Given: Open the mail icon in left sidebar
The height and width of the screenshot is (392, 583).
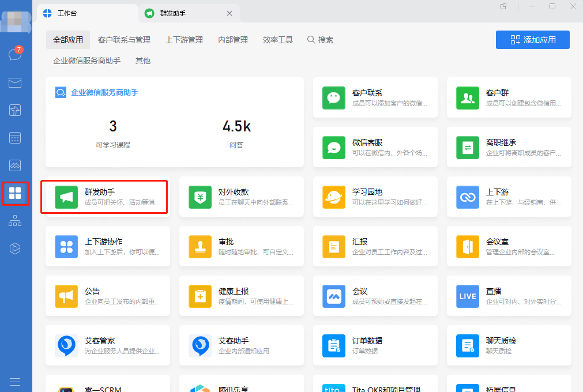Looking at the screenshot, I should click(x=16, y=82).
